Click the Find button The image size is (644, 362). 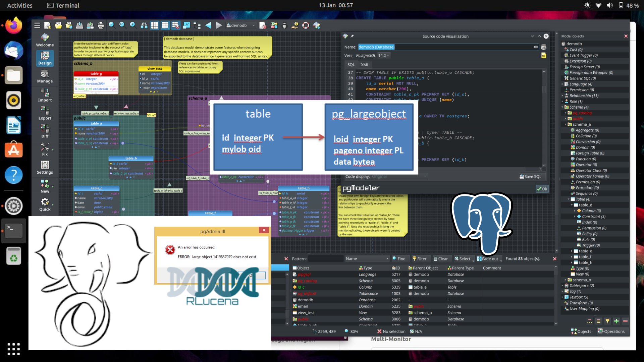[x=399, y=259]
